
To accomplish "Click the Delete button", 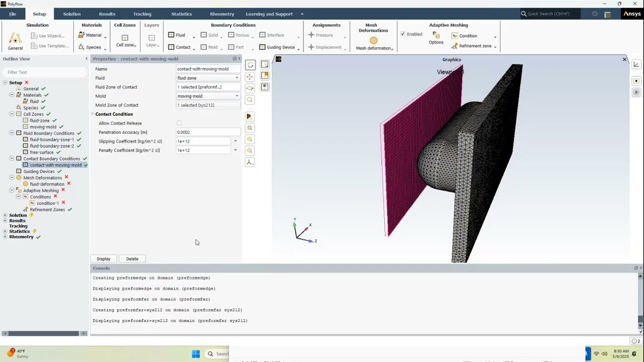I will point(132,259).
